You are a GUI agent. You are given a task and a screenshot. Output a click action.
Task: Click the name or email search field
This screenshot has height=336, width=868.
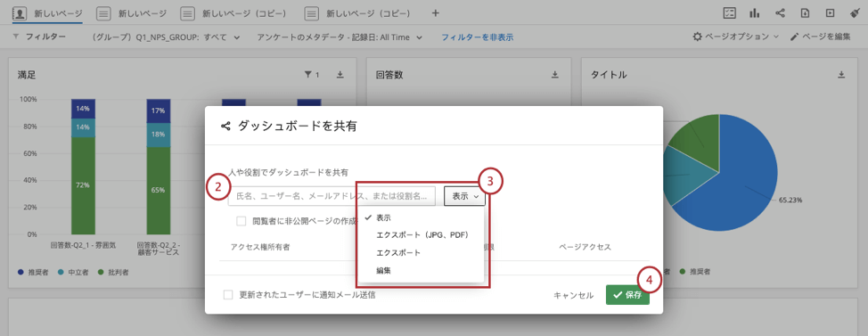[x=332, y=196]
